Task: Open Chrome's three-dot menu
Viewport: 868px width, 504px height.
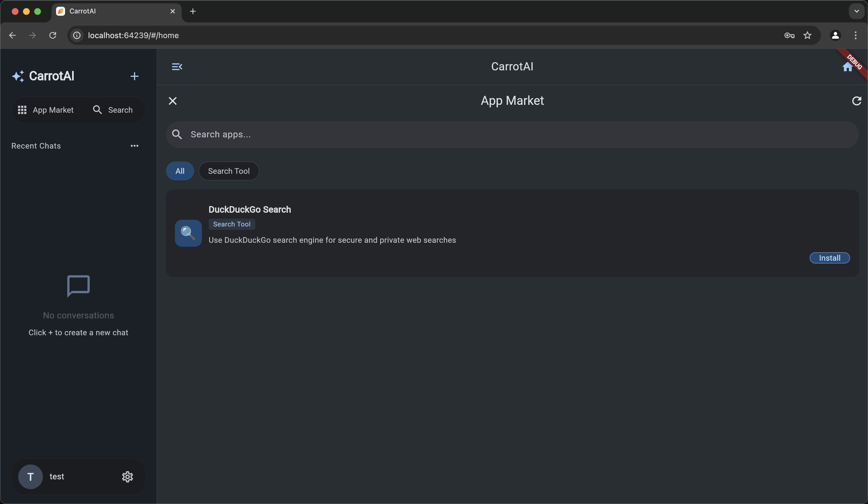Action: coord(856,35)
